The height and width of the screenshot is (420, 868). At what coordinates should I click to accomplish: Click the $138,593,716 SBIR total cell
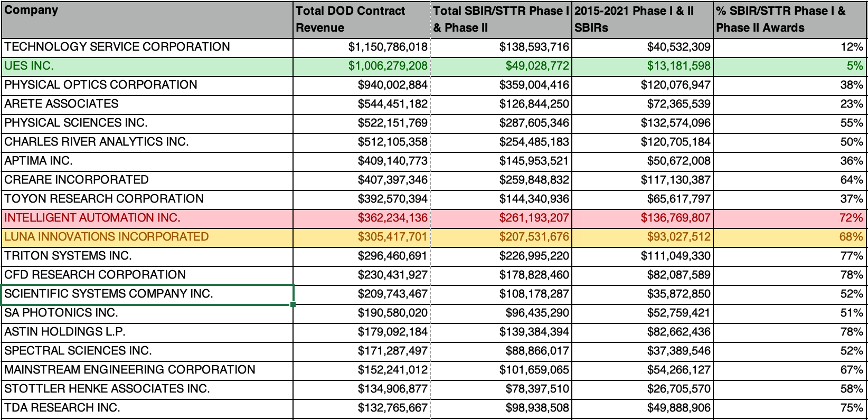501,47
